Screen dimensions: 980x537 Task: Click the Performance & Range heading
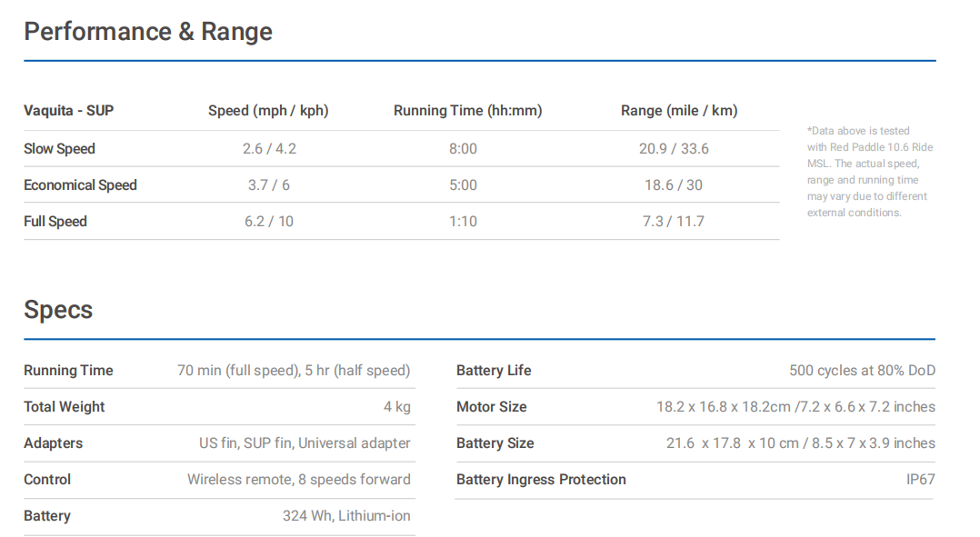(x=148, y=32)
